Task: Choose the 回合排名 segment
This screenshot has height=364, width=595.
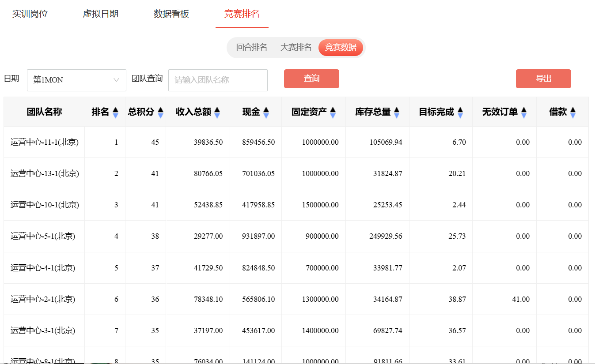Action: (252, 47)
